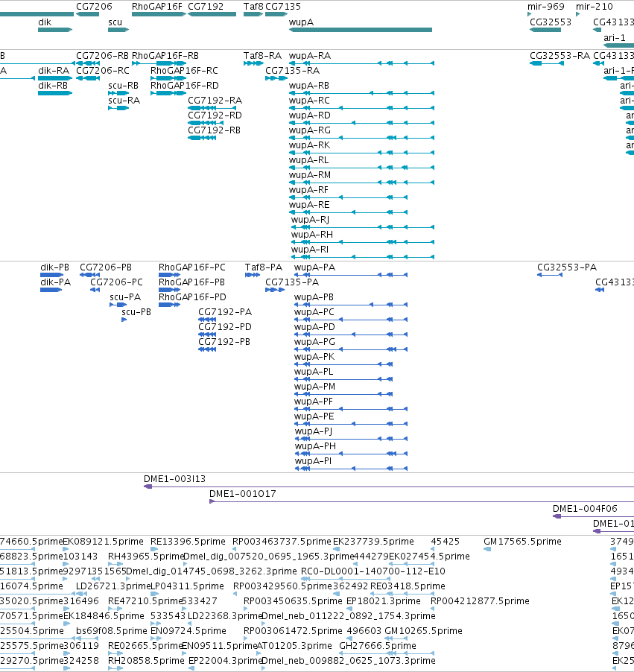Click the wupA-PA protein label
The image size is (634, 672).
(x=314, y=267)
